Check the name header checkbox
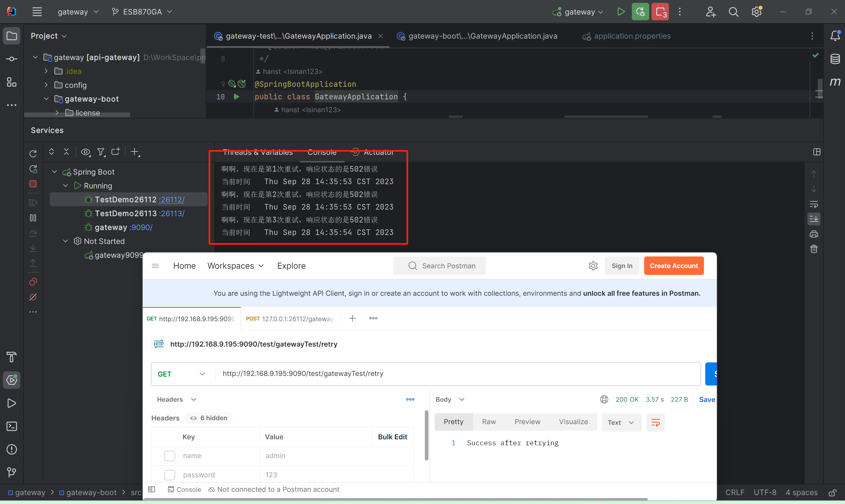Screen dimensions: 845x504 (169, 456)
